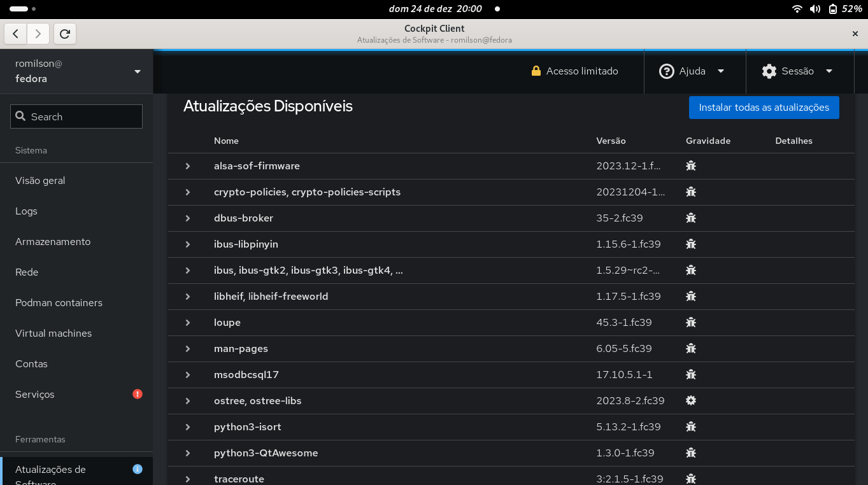Screen dimensions: 868x485
Task: Open Visão geral in the sidebar
Action: (76, 181)
